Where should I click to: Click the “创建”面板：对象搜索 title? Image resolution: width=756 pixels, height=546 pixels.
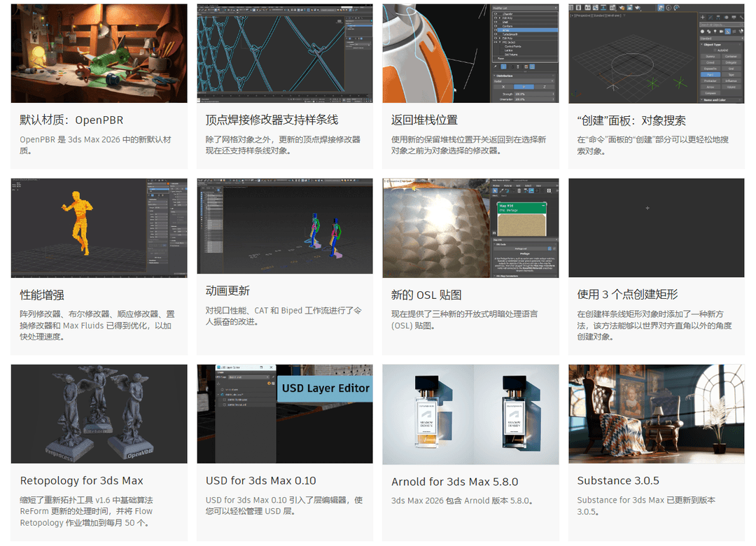(x=631, y=121)
